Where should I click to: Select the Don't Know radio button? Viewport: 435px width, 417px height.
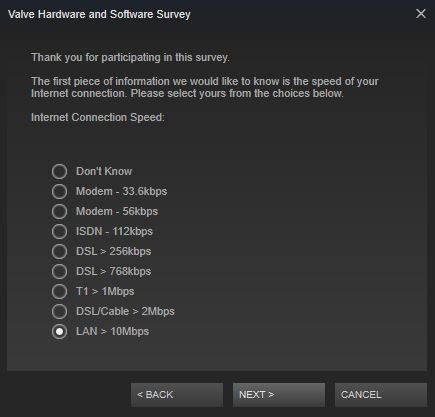(x=59, y=171)
